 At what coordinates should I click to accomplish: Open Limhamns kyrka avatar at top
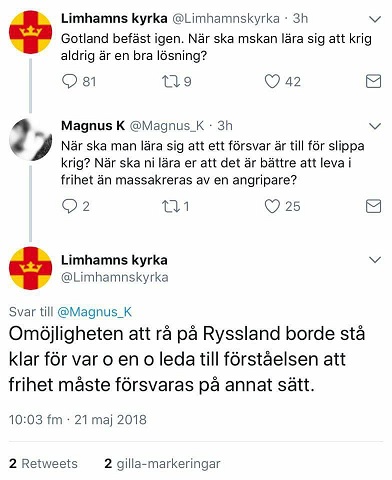(x=30, y=32)
